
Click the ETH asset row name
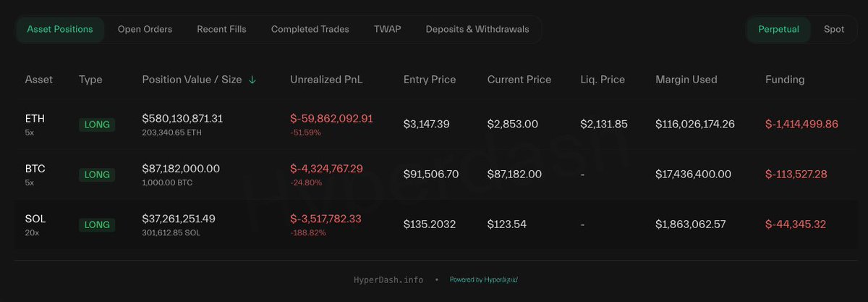[35, 119]
